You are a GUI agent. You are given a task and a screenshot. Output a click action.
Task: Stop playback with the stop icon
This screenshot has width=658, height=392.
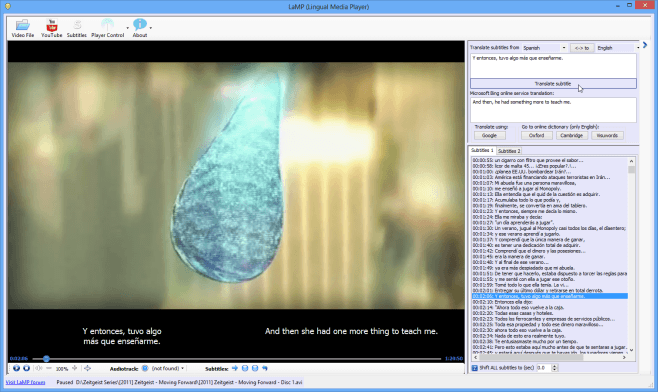point(26,368)
